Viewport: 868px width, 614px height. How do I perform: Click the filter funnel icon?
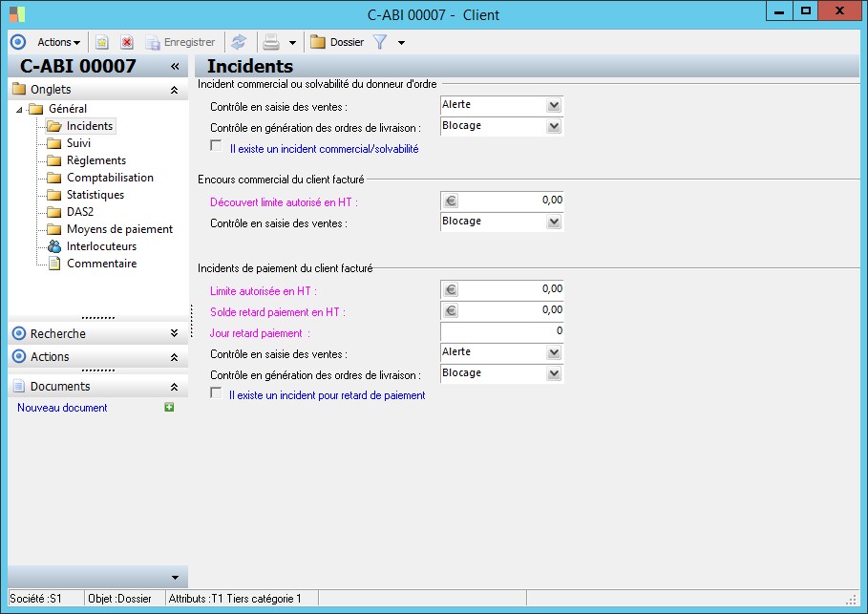click(380, 42)
